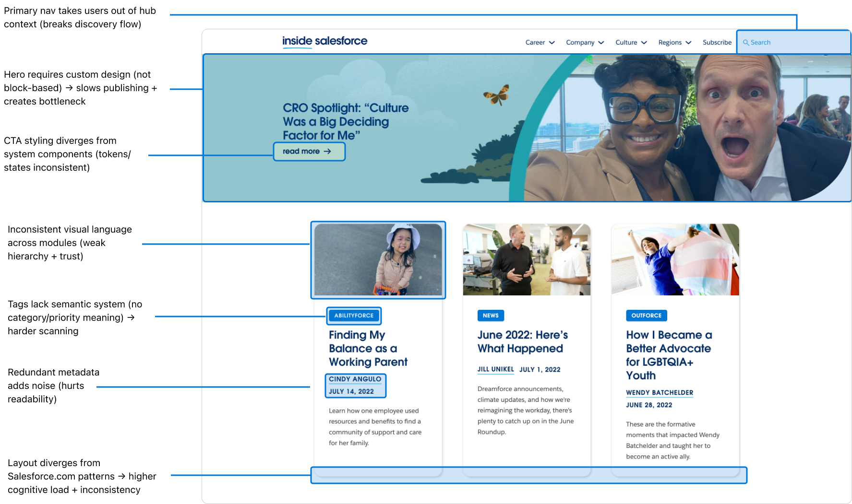Select the ABILITYFORCE tag

click(x=354, y=316)
